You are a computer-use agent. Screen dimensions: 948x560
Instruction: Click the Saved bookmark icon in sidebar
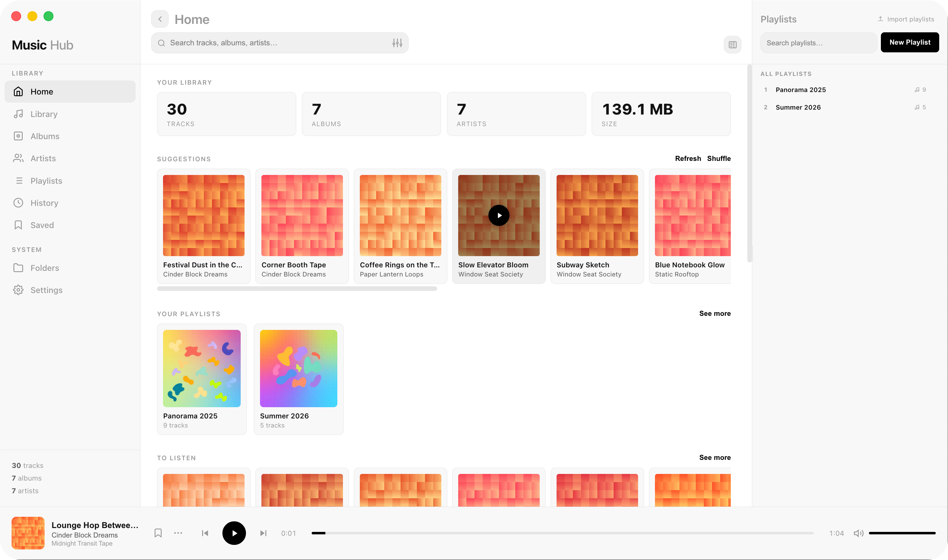[x=18, y=225]
